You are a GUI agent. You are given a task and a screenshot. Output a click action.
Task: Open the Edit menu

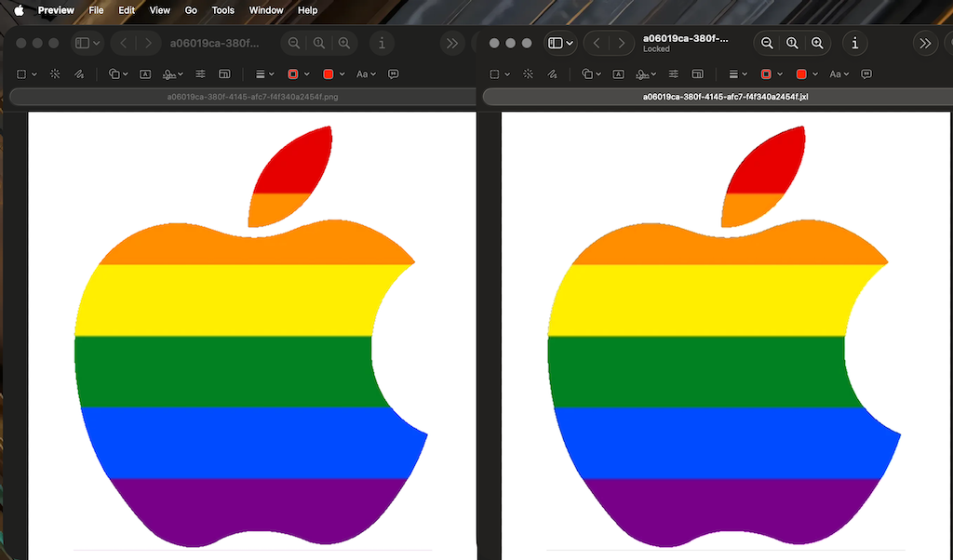pyautogui.click(x=127, y=10)
